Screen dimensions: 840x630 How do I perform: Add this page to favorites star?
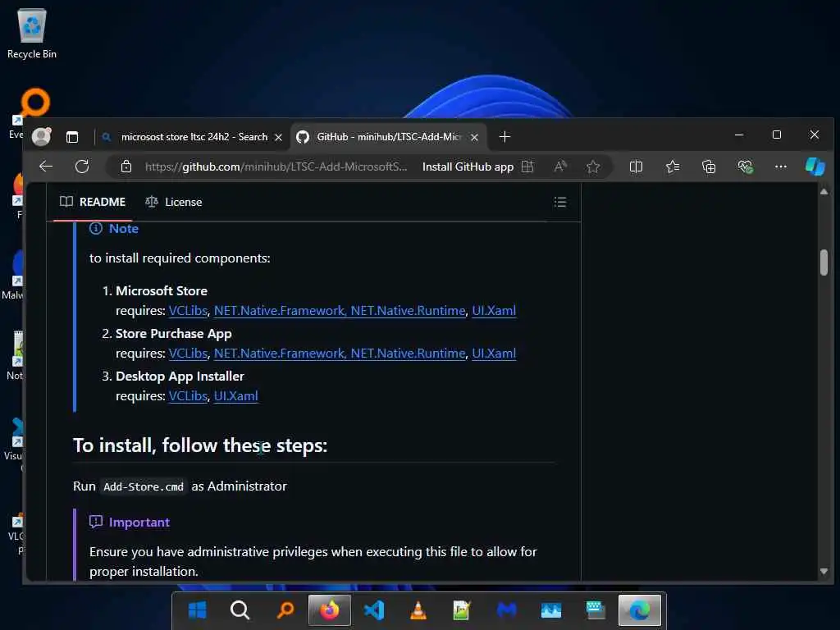(592, 167)
